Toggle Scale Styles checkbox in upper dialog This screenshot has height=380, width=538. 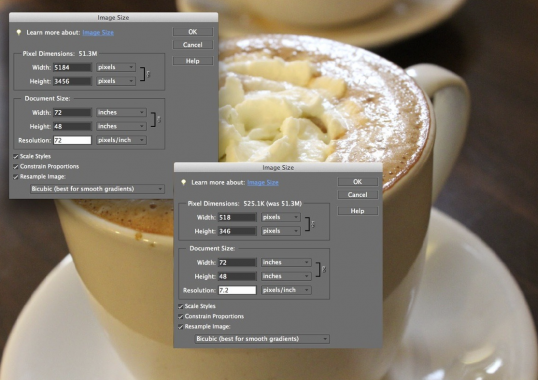pos(16,156)
